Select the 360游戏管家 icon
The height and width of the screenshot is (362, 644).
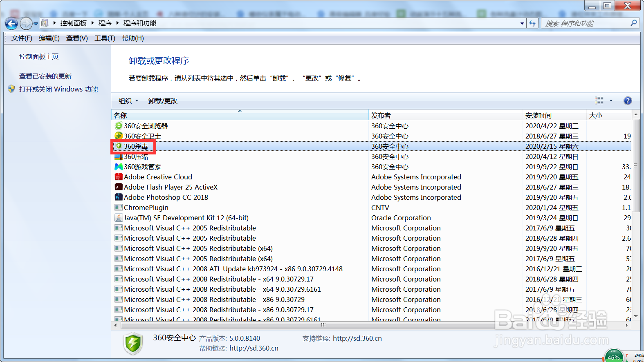(119, 166)
